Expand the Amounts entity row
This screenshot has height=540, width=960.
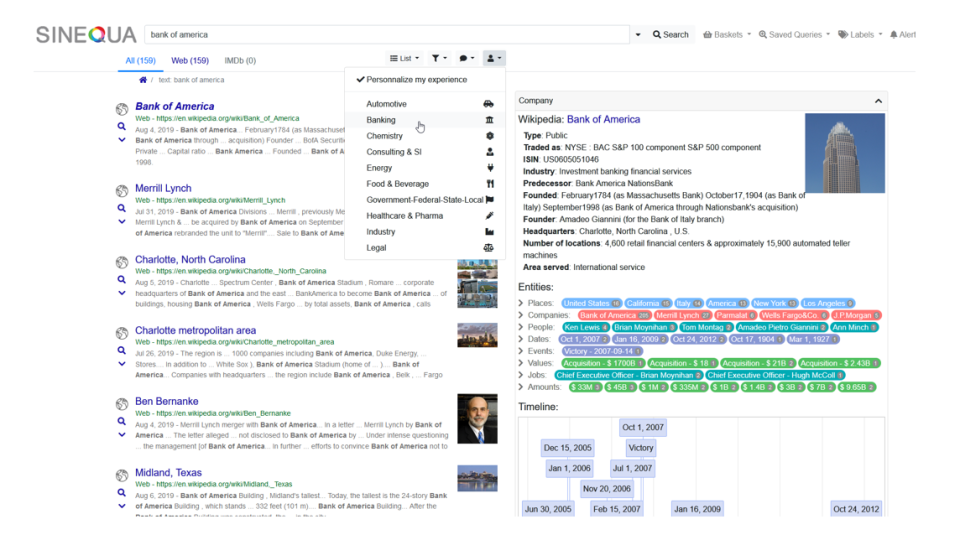coord(521,387)
